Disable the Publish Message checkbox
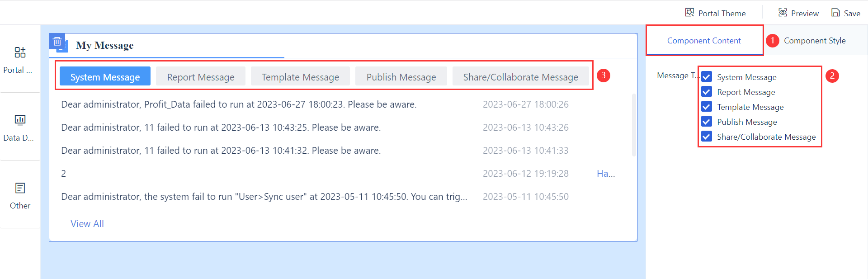Viewport: 868px width, 279px height. tap(706, 121)
